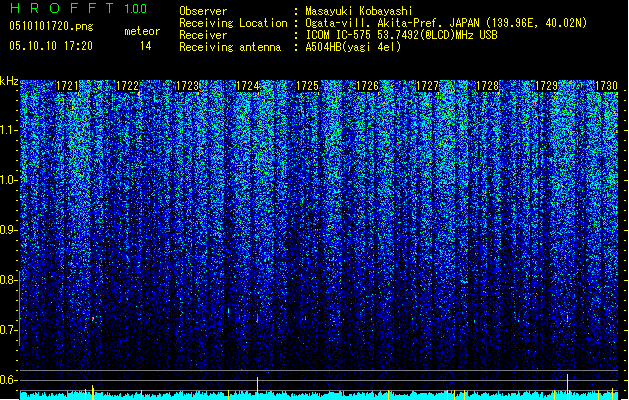
Task: Click the tall yellow intensity spike below 1729
Action: pos(567,387)
